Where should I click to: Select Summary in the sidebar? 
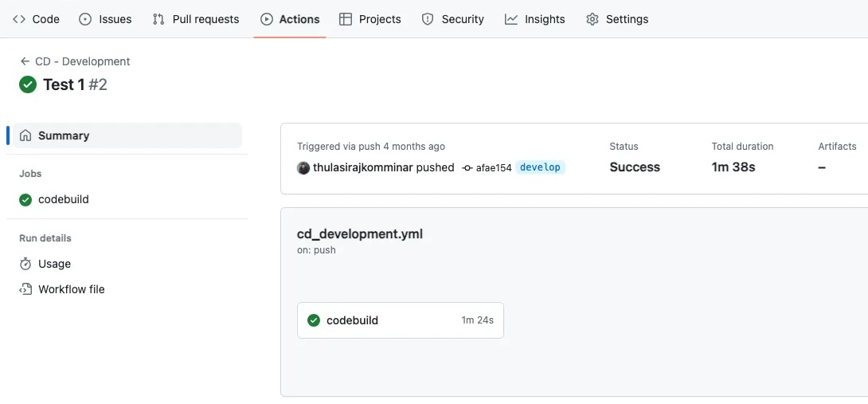(127, 135)
